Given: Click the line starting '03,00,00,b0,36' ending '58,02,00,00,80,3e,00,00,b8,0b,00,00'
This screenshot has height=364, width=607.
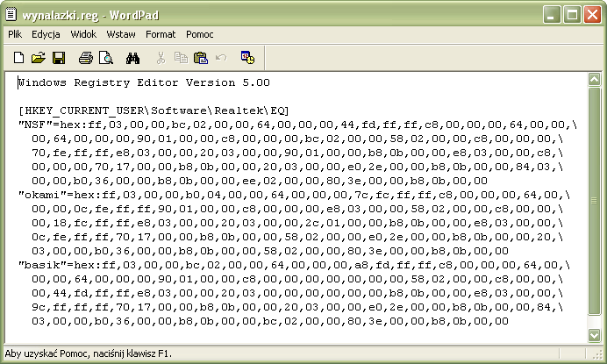Looking at the screenshot, I should 270,251.
